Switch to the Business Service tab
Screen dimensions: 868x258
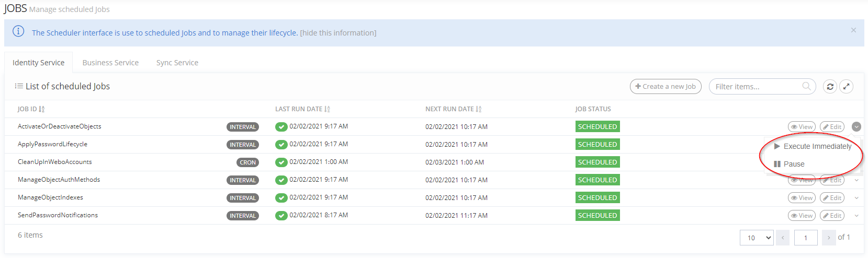pyautogui.click(x=110, y=63)
